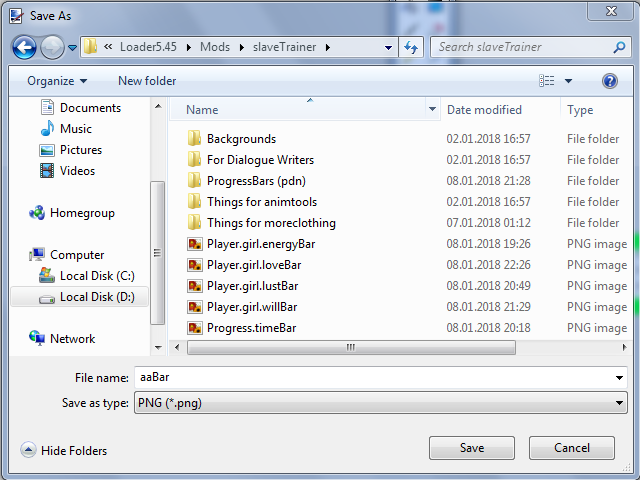Open the Organize menu
The image size is (640, 480).
(x=57, y=81)
